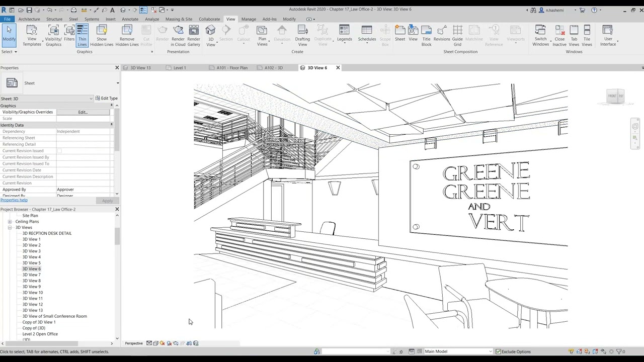Print from the quick access toolbar
This screenshot has width=644, height=362.
73,10
